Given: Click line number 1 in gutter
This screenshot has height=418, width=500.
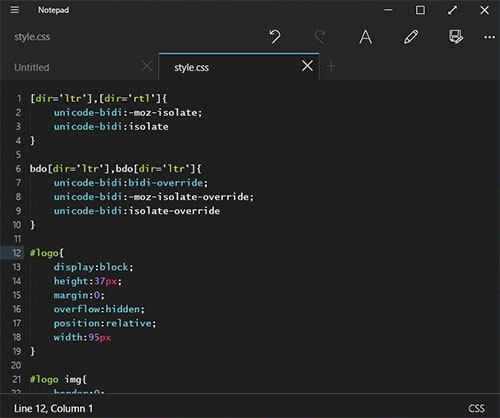Looking at the screenshot, I should tap(19, 99).
